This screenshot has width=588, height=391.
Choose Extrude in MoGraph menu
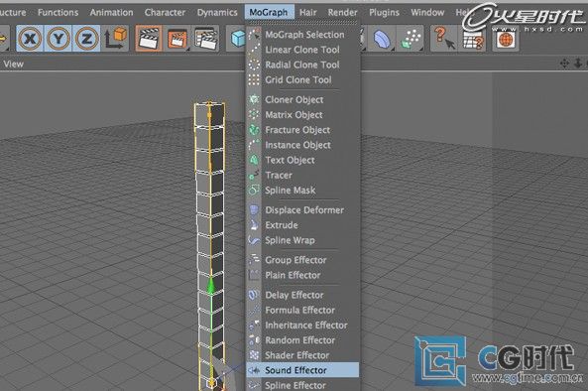click(x=302, y=224)
